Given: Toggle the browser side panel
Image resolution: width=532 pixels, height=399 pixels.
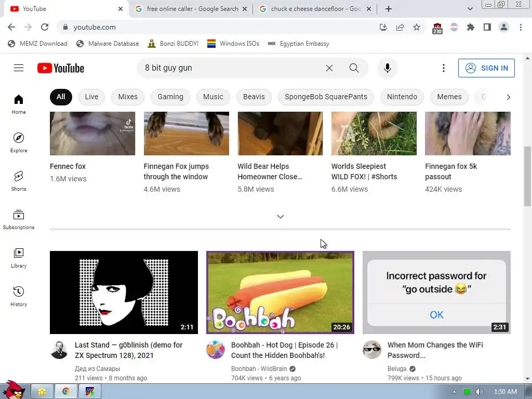Looking at the screenshot, I should [487, 27].
